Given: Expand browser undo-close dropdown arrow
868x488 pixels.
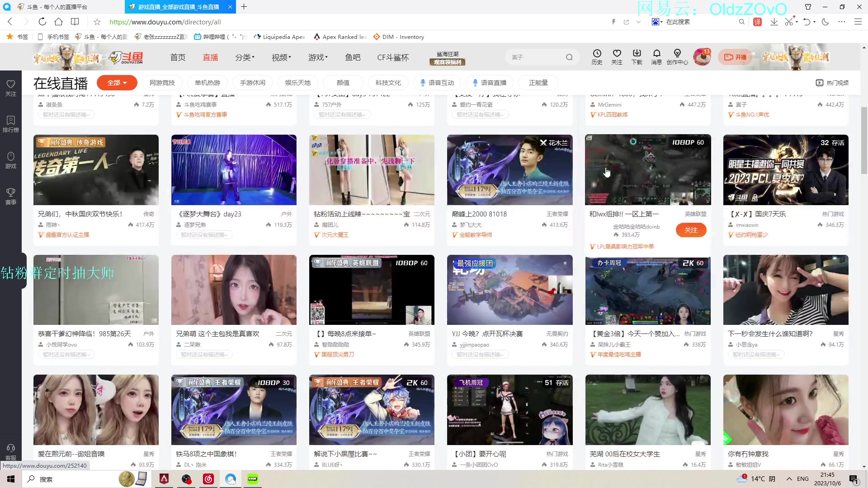Looking at the screenshot, I should click(814, 22).
